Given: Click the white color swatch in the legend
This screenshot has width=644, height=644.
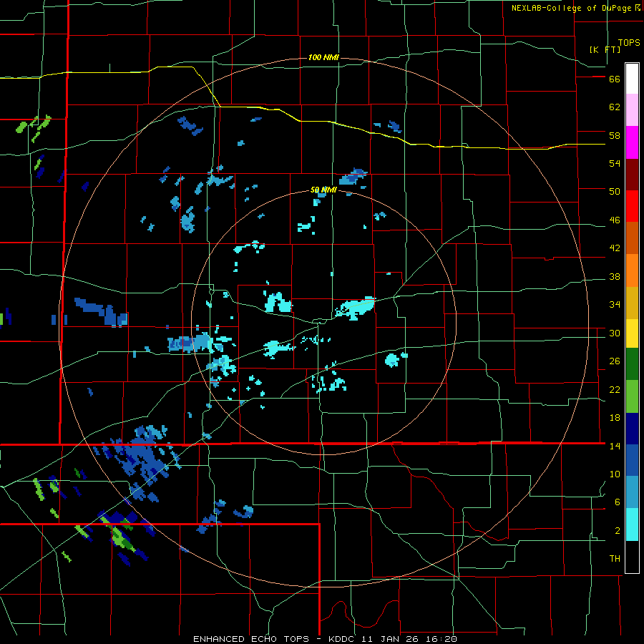Looking at the screenshot, I should (x=632, y=79).
